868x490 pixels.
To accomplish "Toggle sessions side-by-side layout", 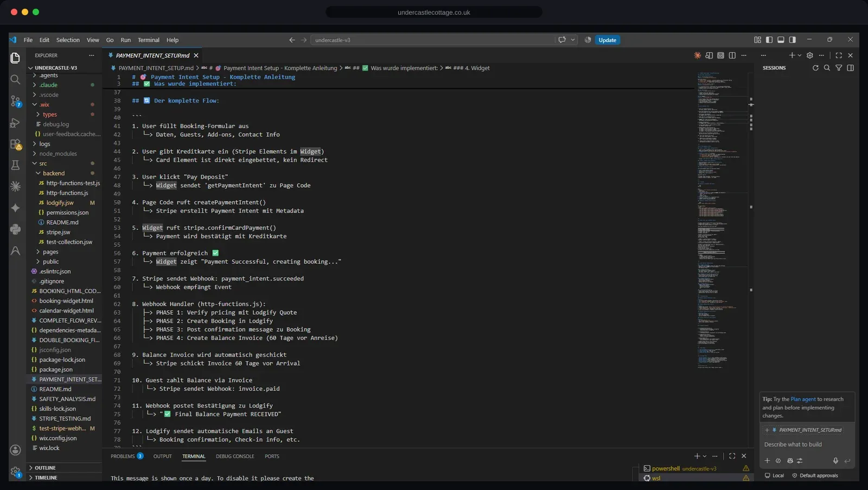I will tap(850, 68).
